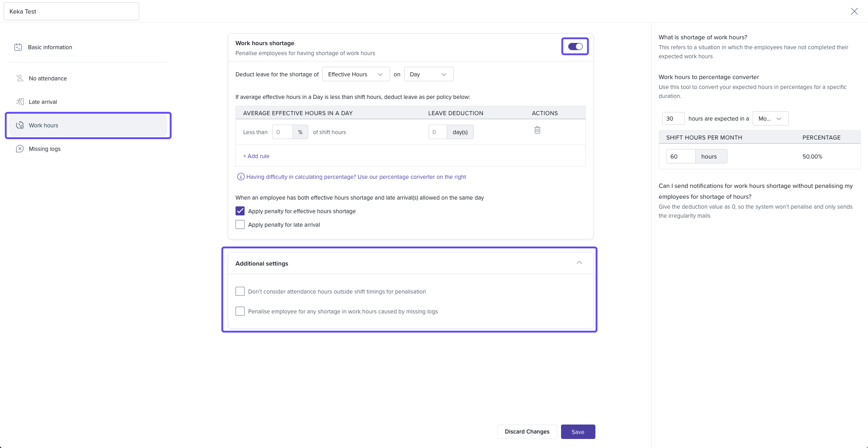The height and width of the screenshot is (448, 868).
Task: Open the Effective Hours dropdown
Action: tap(356, 74)
